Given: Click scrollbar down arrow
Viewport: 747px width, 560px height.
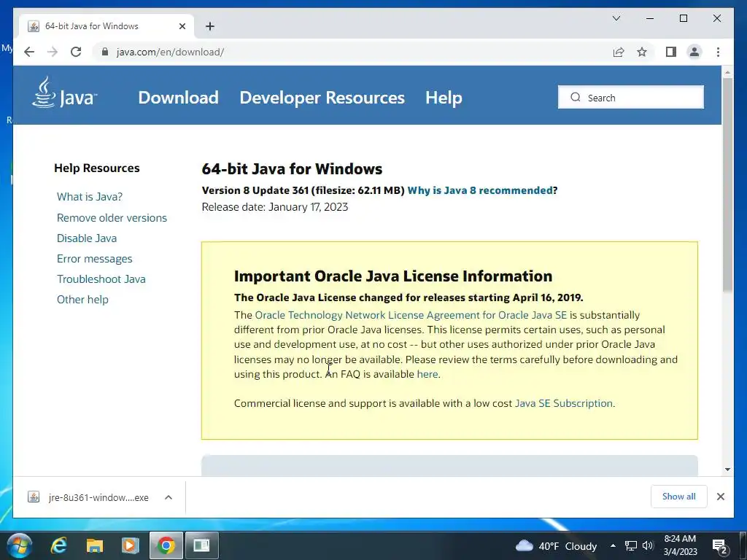Looking at the screenshot, I should (x=727, y=469).
